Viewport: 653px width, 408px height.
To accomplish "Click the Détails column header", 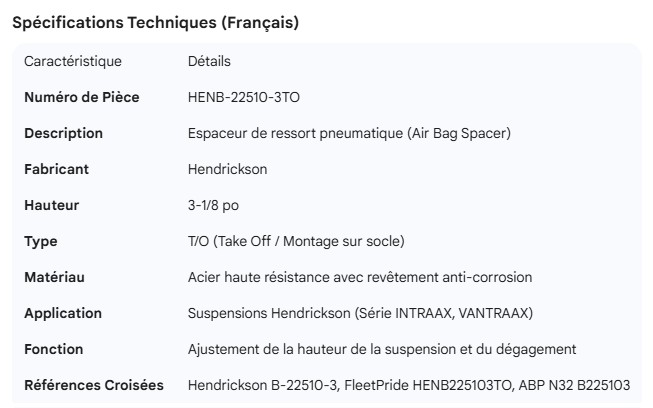I will coord(209,62).
